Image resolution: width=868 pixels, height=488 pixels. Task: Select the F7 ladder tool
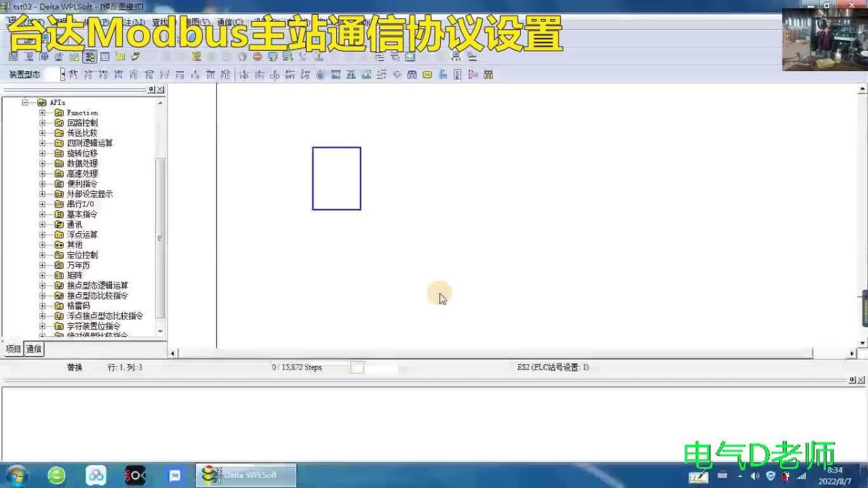pos(165,75)
